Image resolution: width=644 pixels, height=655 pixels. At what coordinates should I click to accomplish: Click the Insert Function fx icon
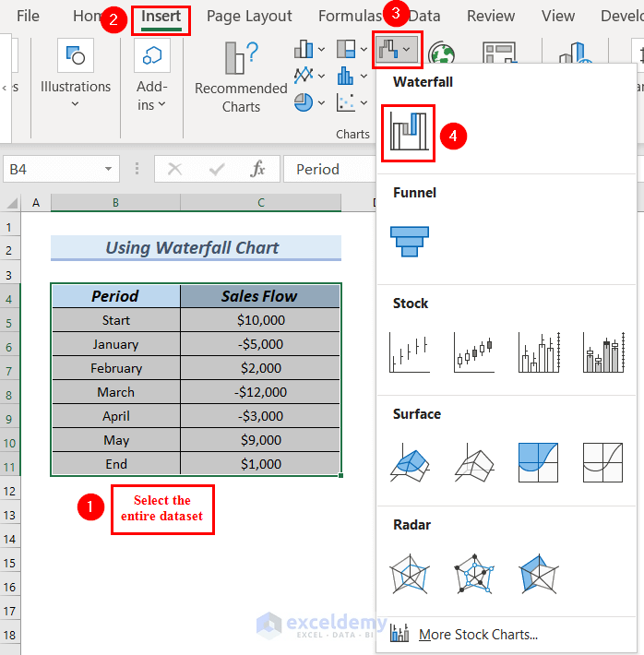coord(257,169)
